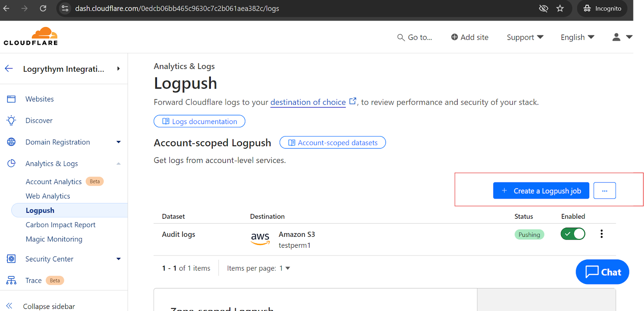
Task: Open the Support dropdown menu
Action: pyautogui.click(x=524, y=37)
